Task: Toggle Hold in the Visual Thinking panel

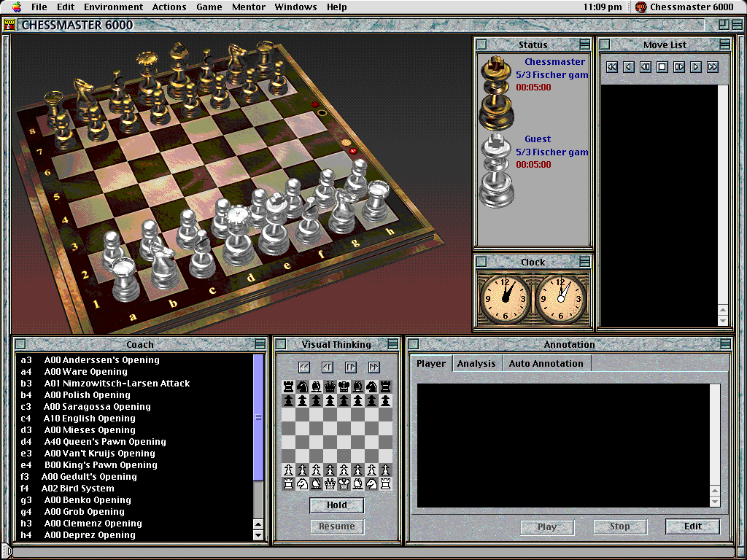Action: [336, 505]
